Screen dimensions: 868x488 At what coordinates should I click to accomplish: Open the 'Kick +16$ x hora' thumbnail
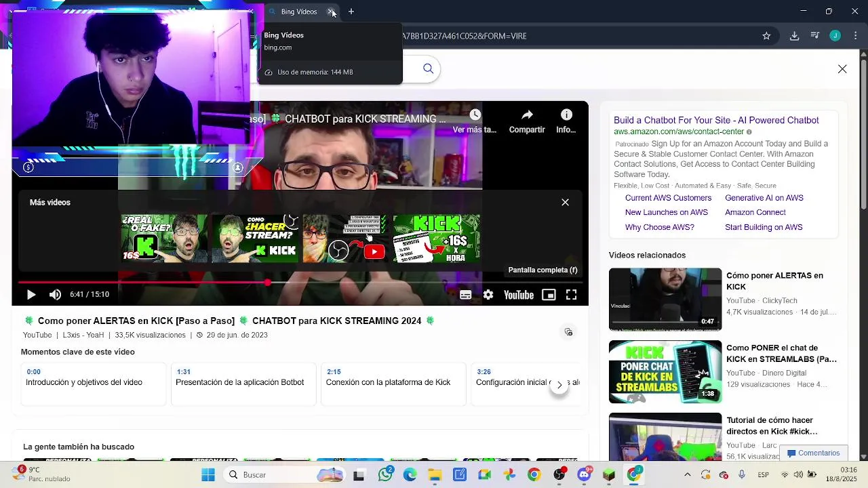437,239
